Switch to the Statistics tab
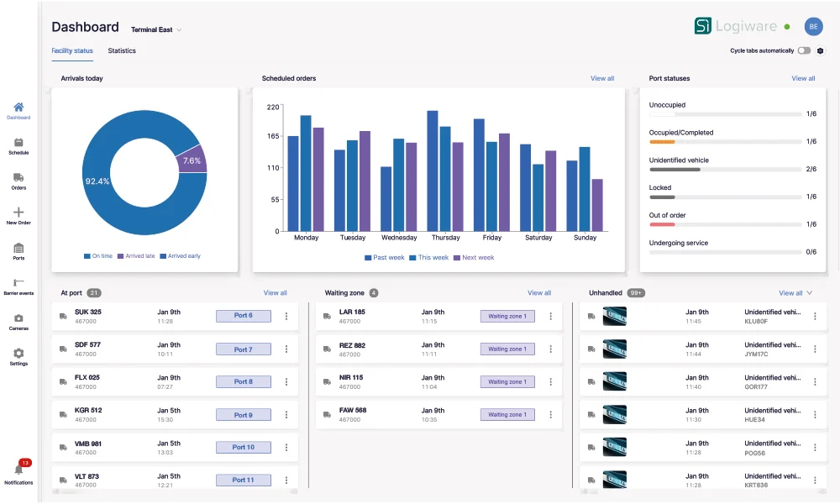Viewport: 840px width, 504px height. coord(122,51)
